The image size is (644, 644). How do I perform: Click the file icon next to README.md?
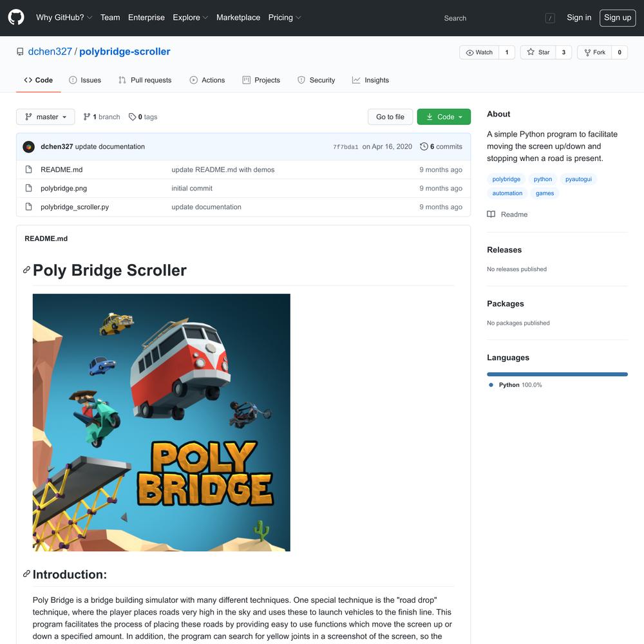coord(29,169)
